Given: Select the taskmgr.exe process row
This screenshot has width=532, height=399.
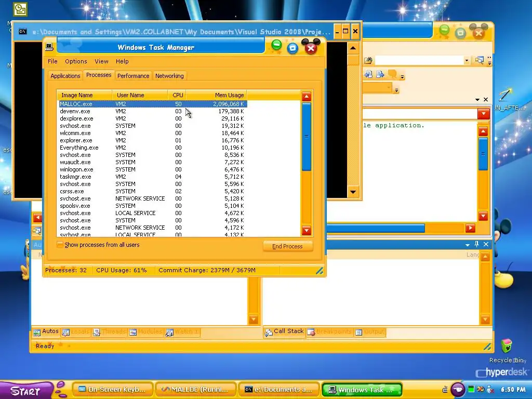Looking at the screenshot, I should pyautogui.click(x=152, y=177).
